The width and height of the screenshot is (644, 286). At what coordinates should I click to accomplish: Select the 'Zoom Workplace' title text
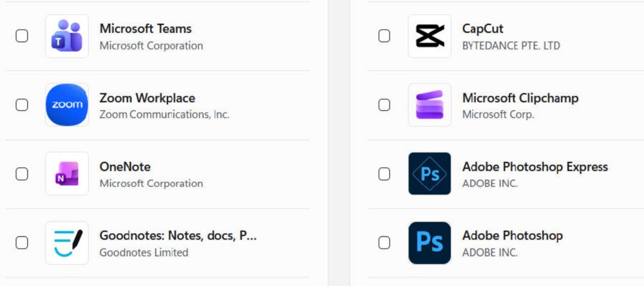147,98
